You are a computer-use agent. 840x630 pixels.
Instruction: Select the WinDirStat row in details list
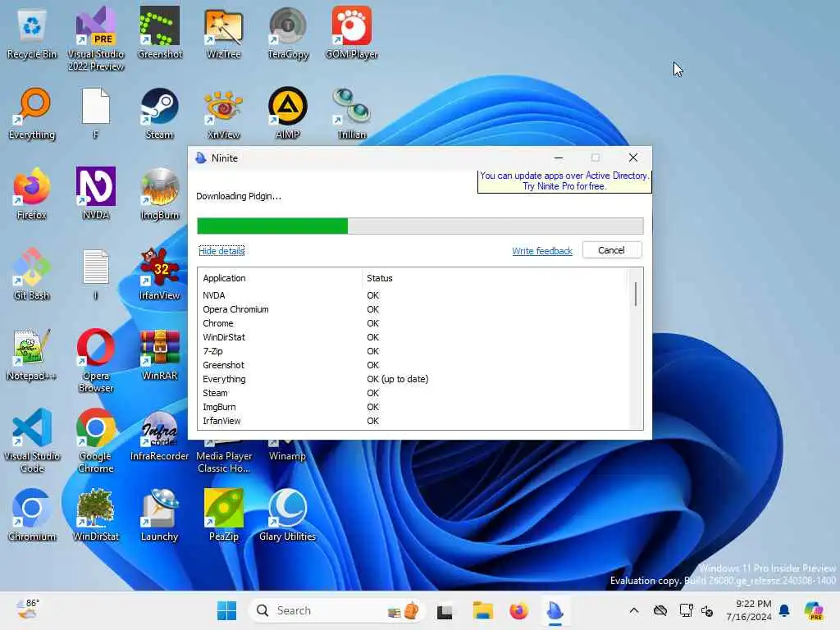point(413,337)
